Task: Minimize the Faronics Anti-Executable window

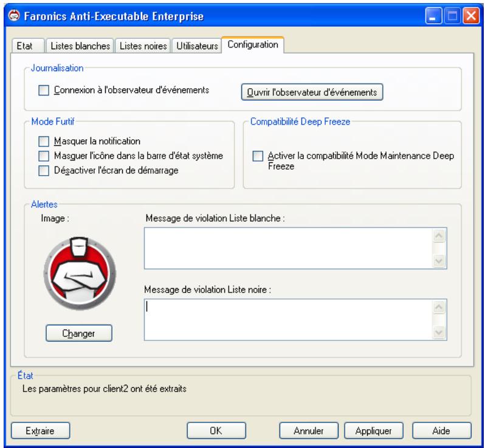Action: coord(433,16)
